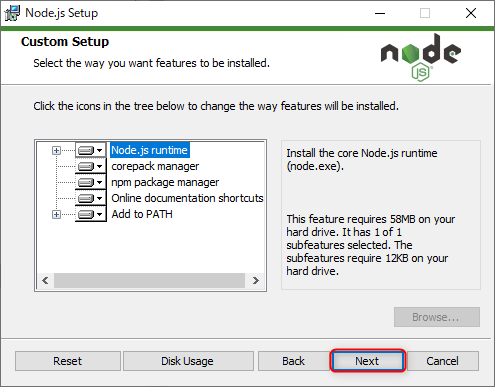Click the 'Custom Setup' heading text

point(65,42)
